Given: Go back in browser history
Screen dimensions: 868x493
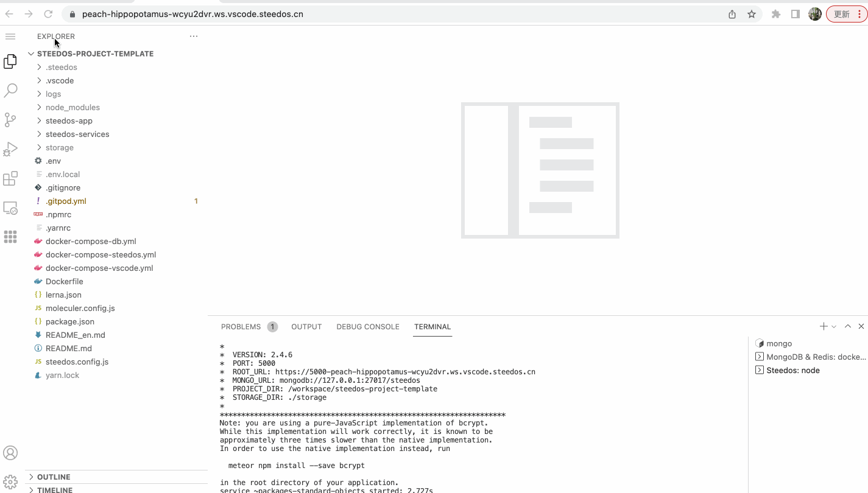Looking at the screenshot, I should tap(9, 14).
